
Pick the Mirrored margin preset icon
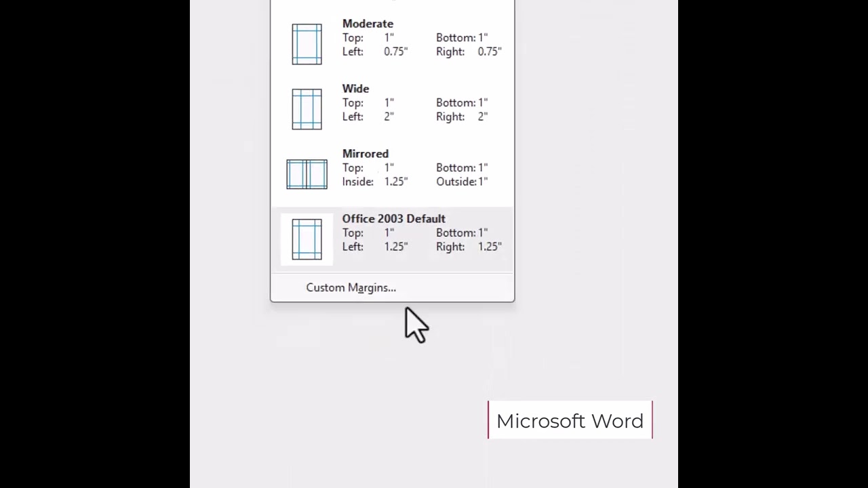307,174
